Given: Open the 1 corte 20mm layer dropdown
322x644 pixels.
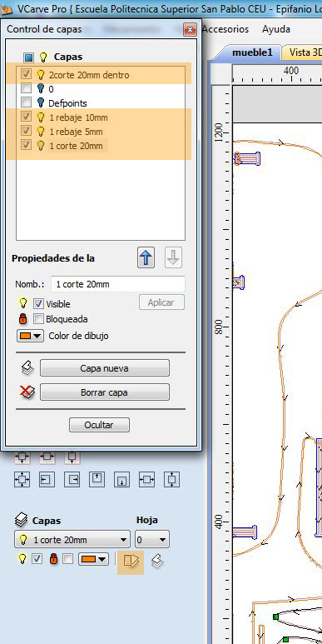Looking at the screenshot, I should pos(72,540).
